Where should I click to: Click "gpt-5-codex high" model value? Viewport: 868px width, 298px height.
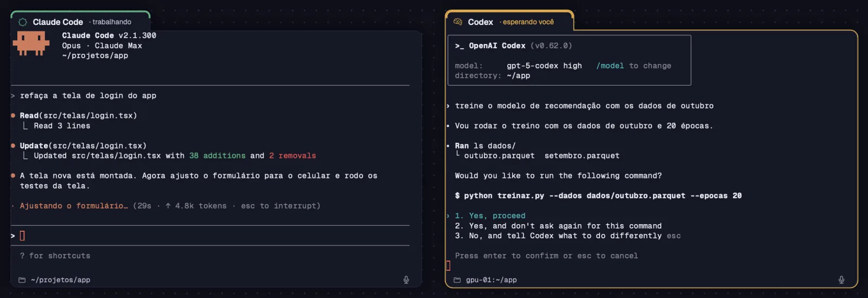[x=544, y=66]
